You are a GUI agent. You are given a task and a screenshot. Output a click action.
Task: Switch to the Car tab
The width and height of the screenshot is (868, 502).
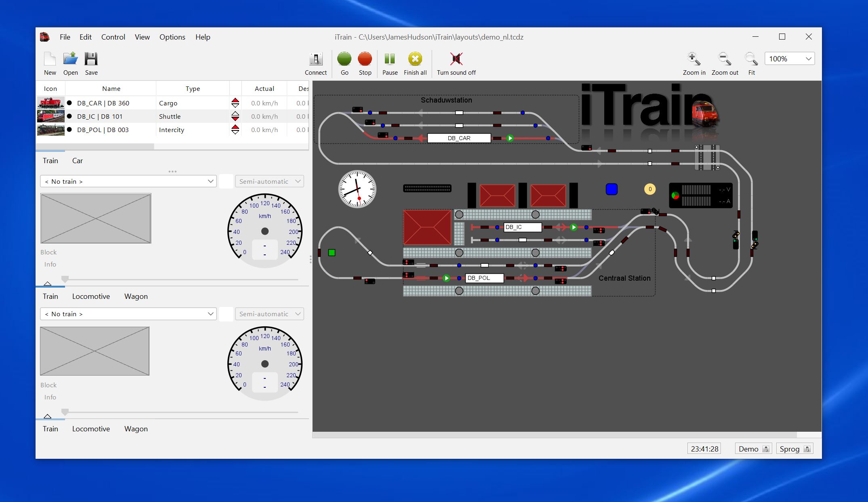(x=77, y=161)
